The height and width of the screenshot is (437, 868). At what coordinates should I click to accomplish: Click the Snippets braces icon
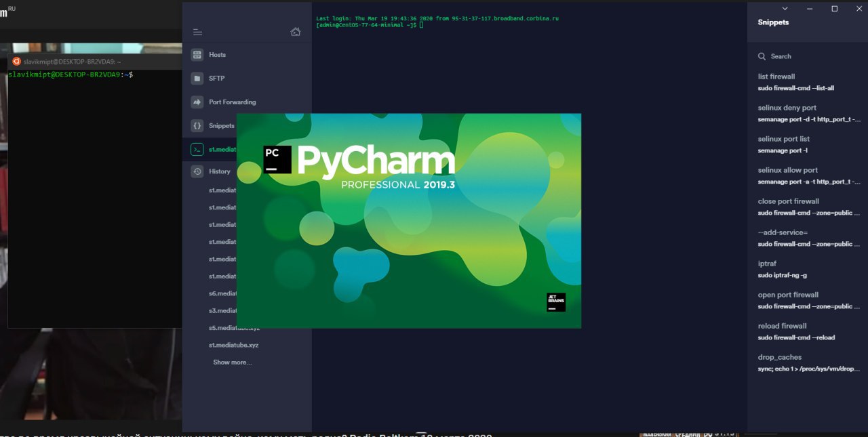(197, 126)
